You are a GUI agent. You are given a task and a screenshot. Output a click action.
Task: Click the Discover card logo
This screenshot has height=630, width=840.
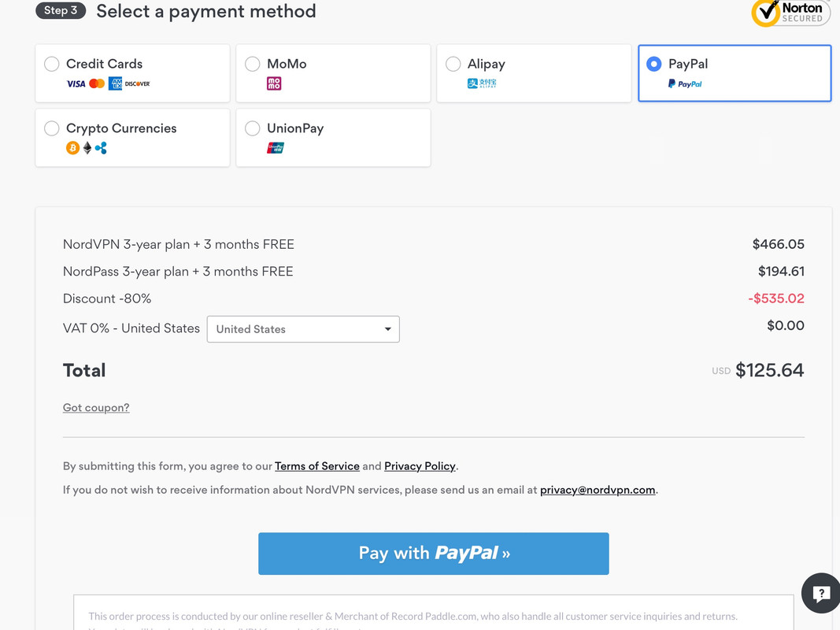(137, 83)
